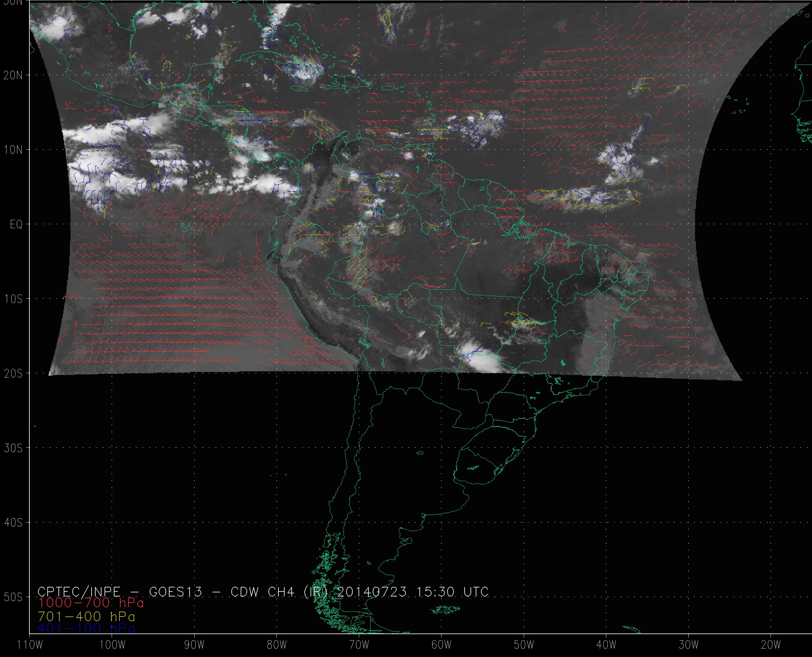Click the 40W longitude label

click(x=606, y=645)
